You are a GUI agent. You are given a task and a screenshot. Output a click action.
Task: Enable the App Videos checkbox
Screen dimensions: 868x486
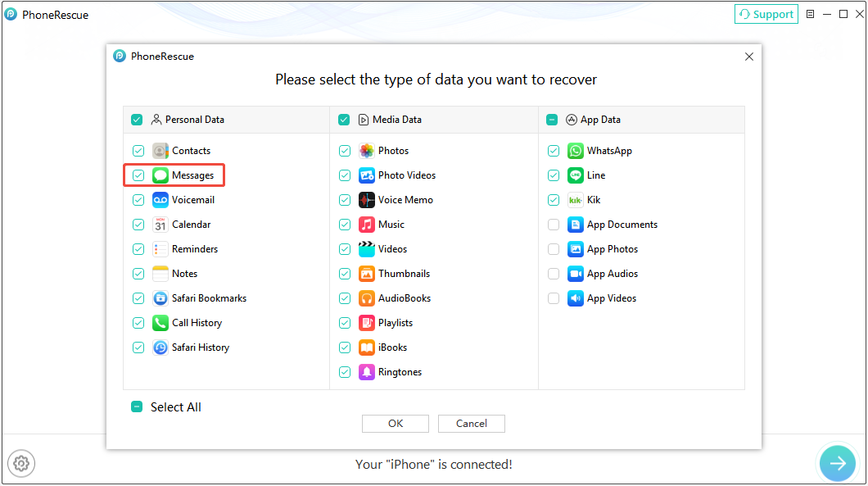click(x=554, y=298)
